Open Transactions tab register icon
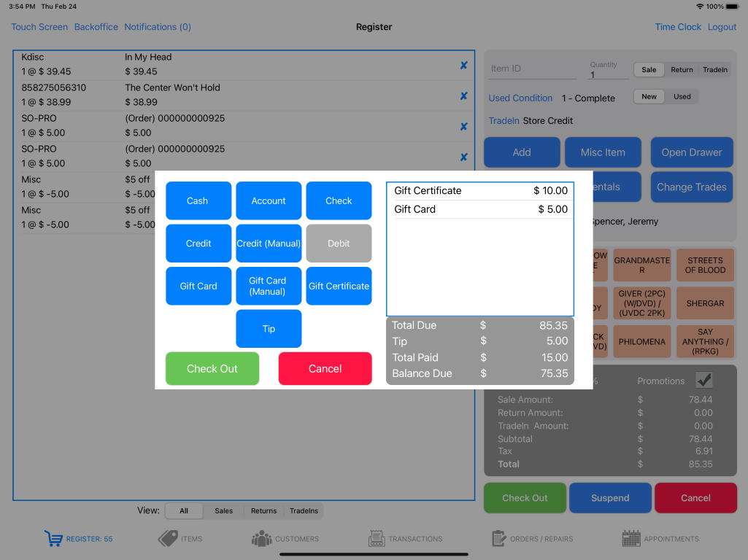 377,539
